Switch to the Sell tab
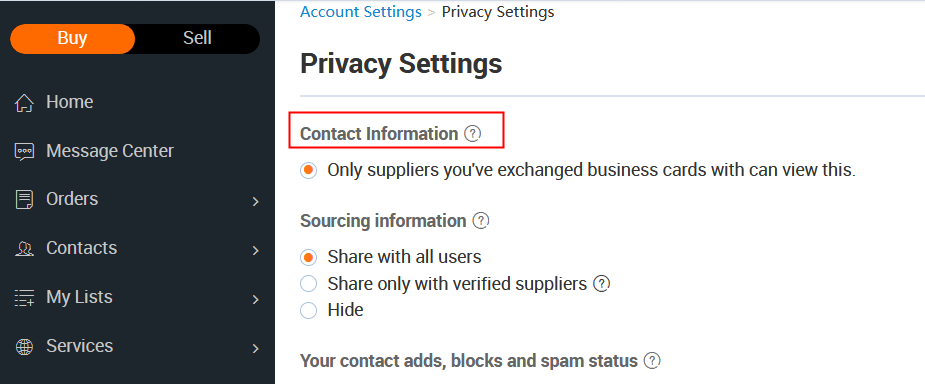 pos(197,38)
